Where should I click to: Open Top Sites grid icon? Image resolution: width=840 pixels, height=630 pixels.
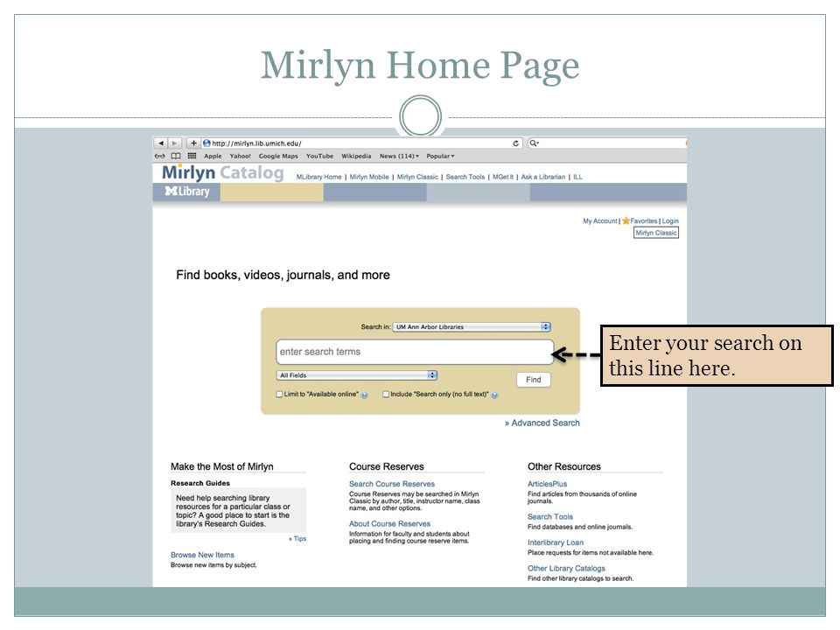click(192, 156)
